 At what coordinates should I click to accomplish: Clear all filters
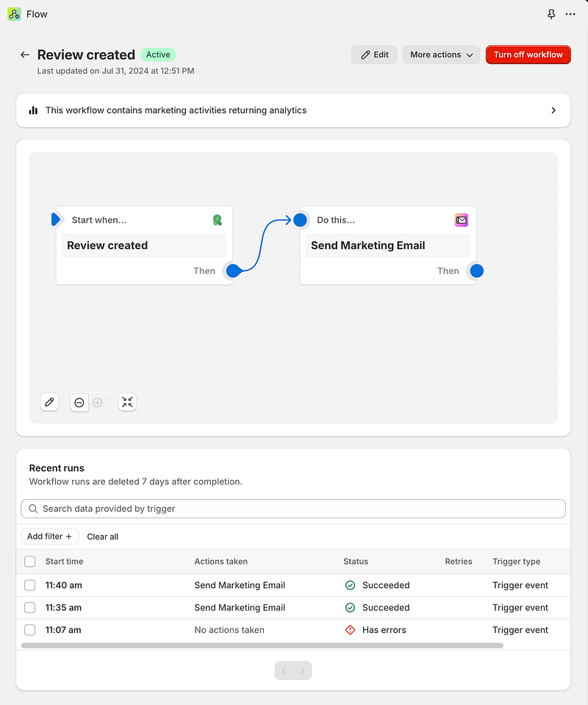pos(102,536)
